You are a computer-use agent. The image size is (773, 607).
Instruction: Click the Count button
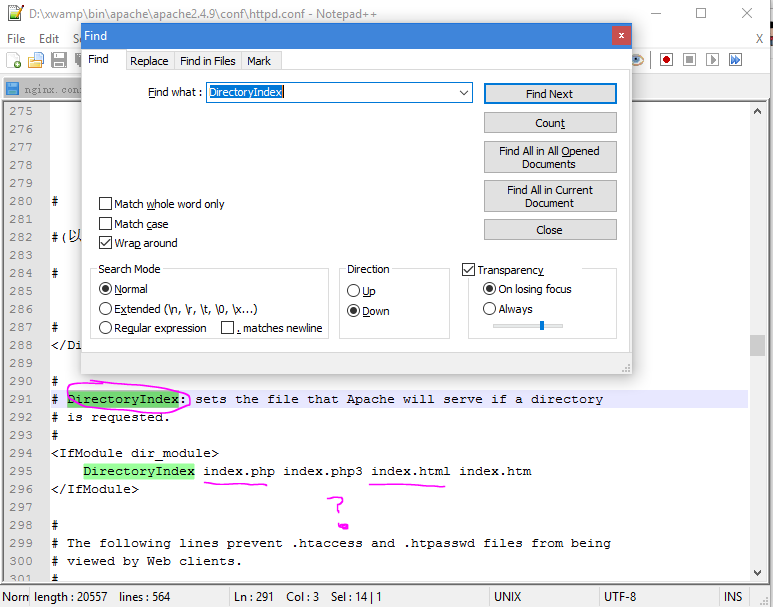click(x=550, y=123)
